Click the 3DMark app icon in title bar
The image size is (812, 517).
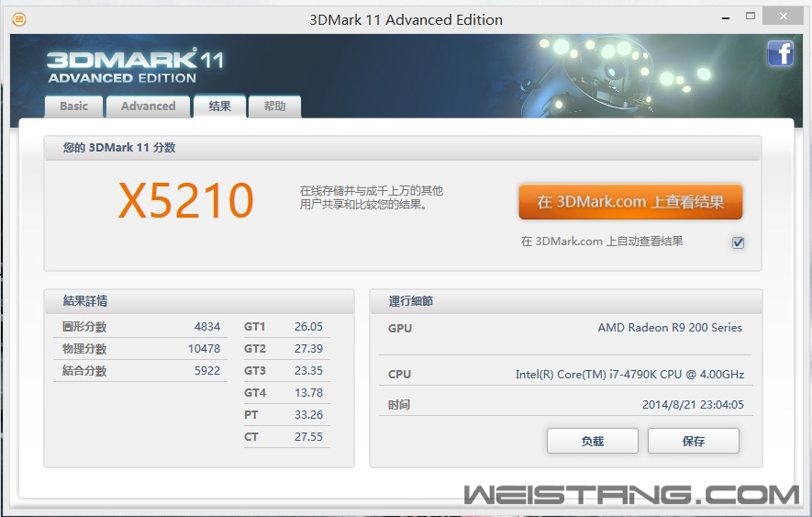(x=19, y=19)
